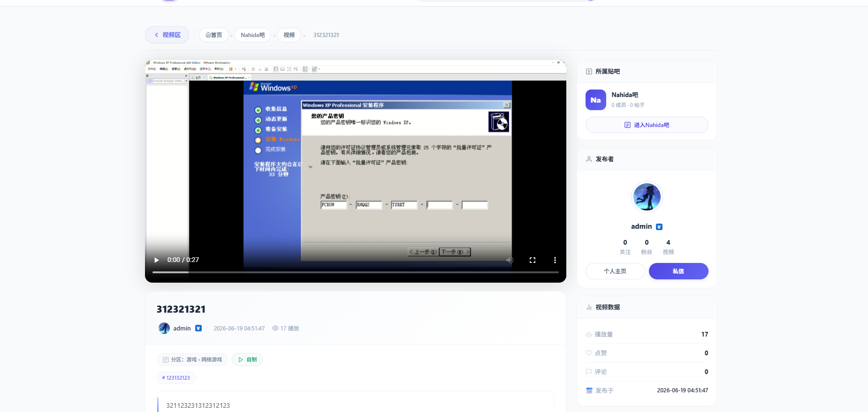Click the publish date under the video title
Screen dimensions: 868x412
point(239,329)
